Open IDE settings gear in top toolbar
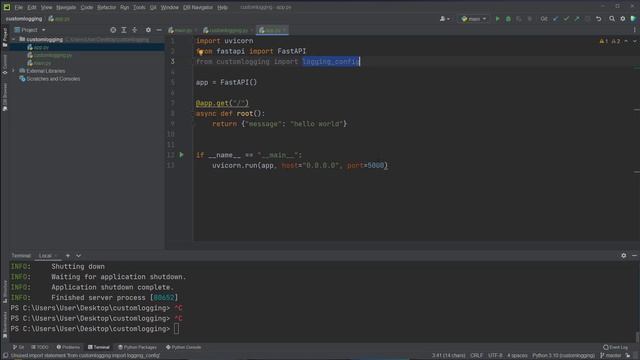 pyautogui.click(x=622, y=19)
